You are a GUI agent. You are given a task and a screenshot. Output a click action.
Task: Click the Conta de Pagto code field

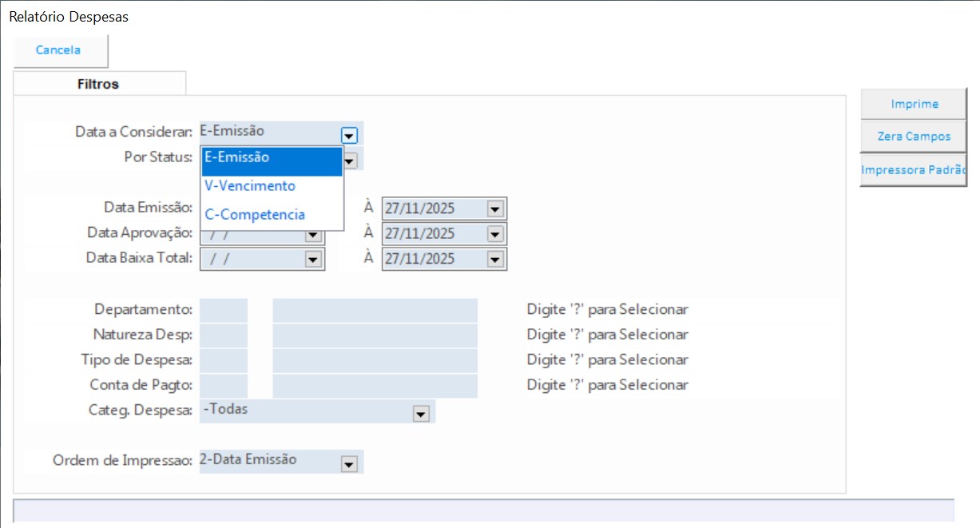pos(224,386)
